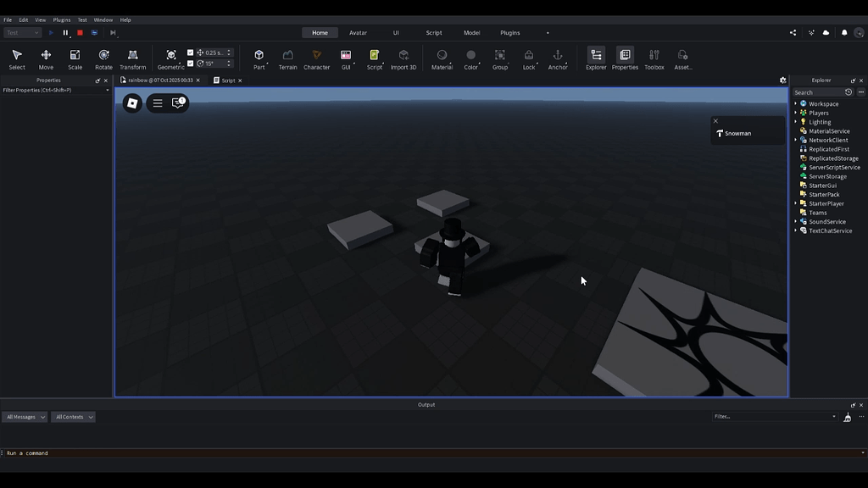Open the Test mode dropdown
The height and width of the screenshot is (488, 868).
click(x=22, y=33)
